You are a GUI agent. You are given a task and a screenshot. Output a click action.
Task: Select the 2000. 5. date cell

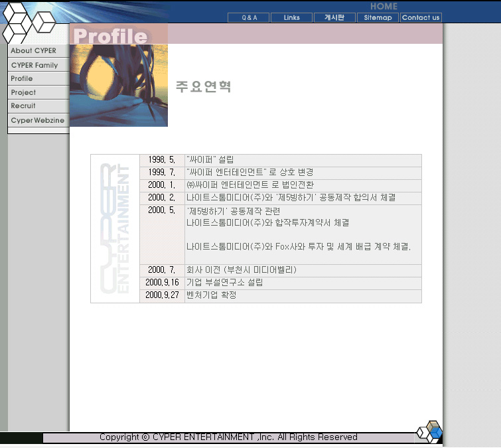click(162, 234)
